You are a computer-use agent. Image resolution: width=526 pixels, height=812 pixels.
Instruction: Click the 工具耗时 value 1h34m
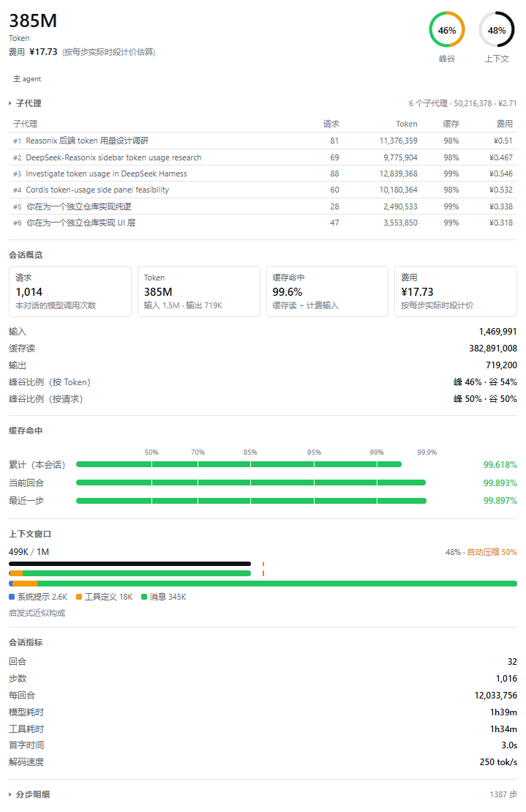click(503, 729)
